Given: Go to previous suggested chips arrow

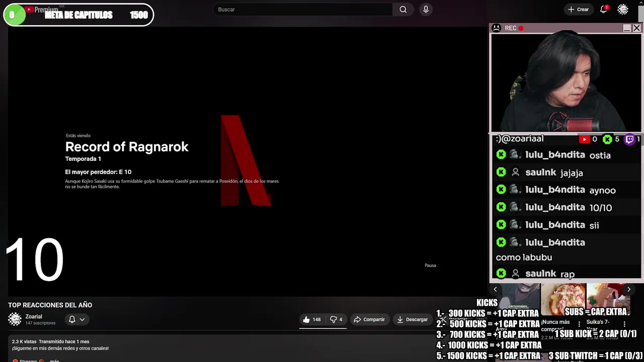Looking at the screenshot, I should click(495, 289).
